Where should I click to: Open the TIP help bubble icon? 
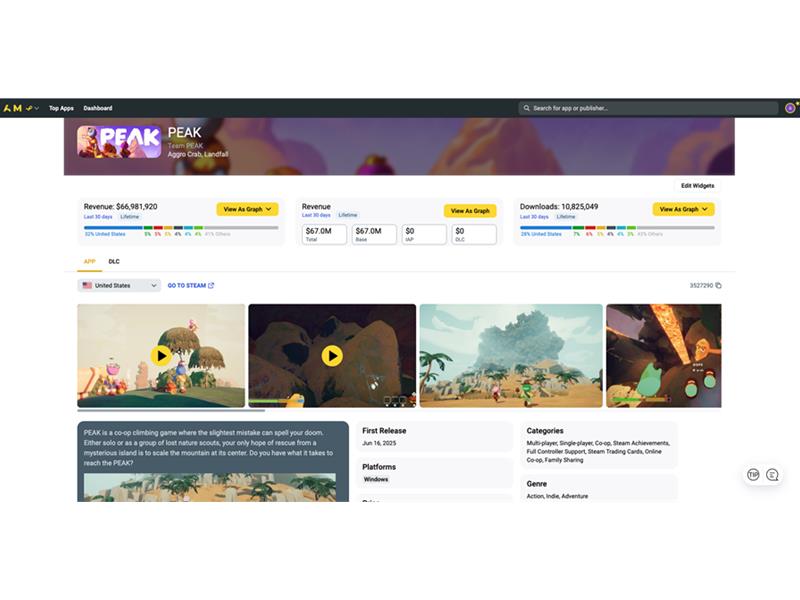[753, 475]
